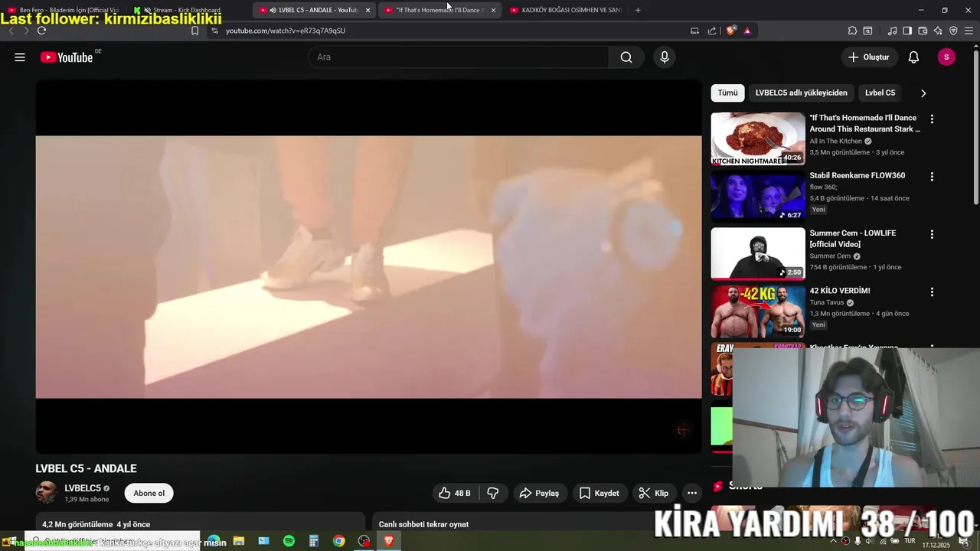Dislike the video with thumbs down

pos(493,494)
